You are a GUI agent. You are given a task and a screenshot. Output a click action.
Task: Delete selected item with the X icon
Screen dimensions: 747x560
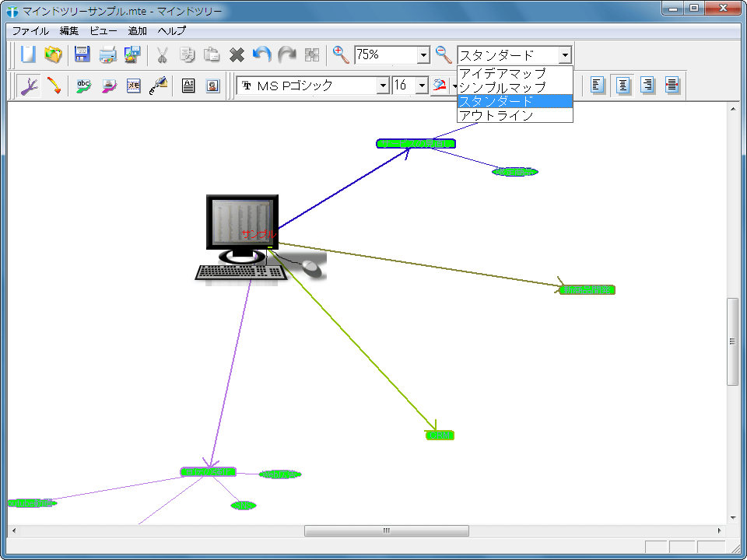[237, 54]
